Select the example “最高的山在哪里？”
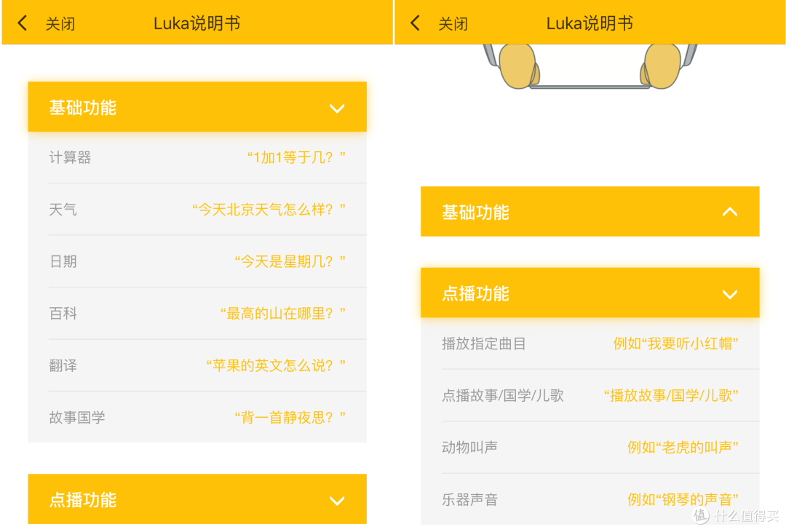Screen dimensions: 786x532 pyautogui.click(x=283, y=314)
